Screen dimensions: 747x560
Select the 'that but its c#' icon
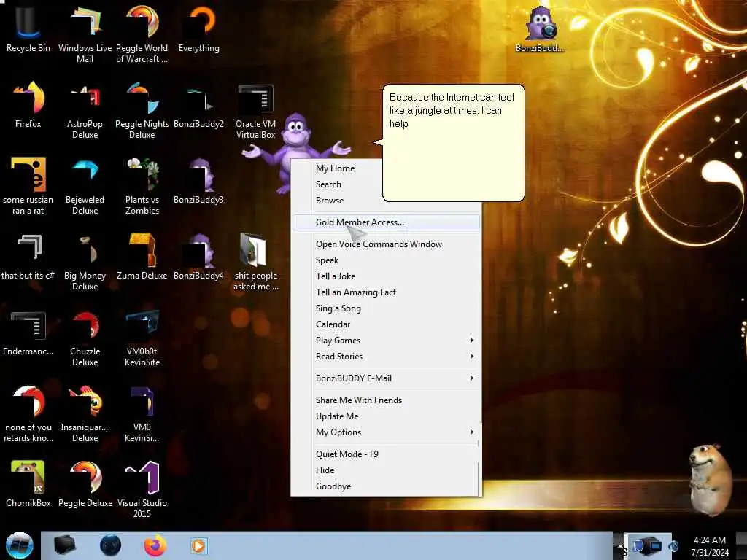click(x=28, y=256)
